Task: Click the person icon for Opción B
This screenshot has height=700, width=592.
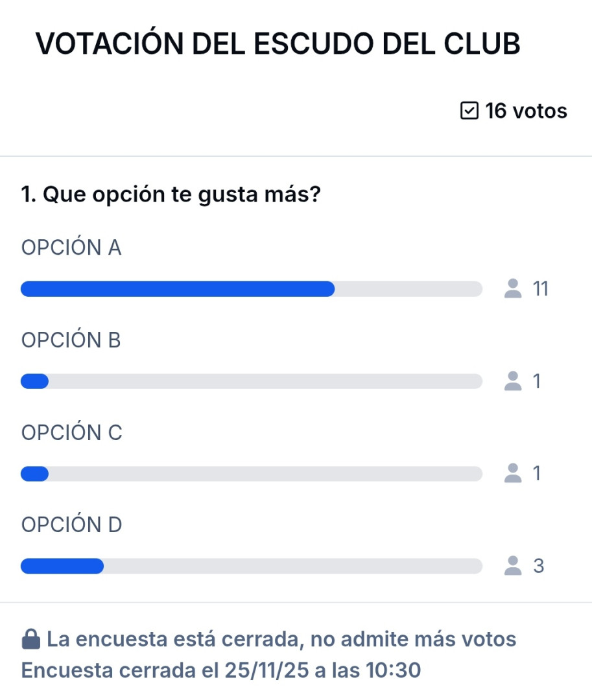Action: click(513, 381)
